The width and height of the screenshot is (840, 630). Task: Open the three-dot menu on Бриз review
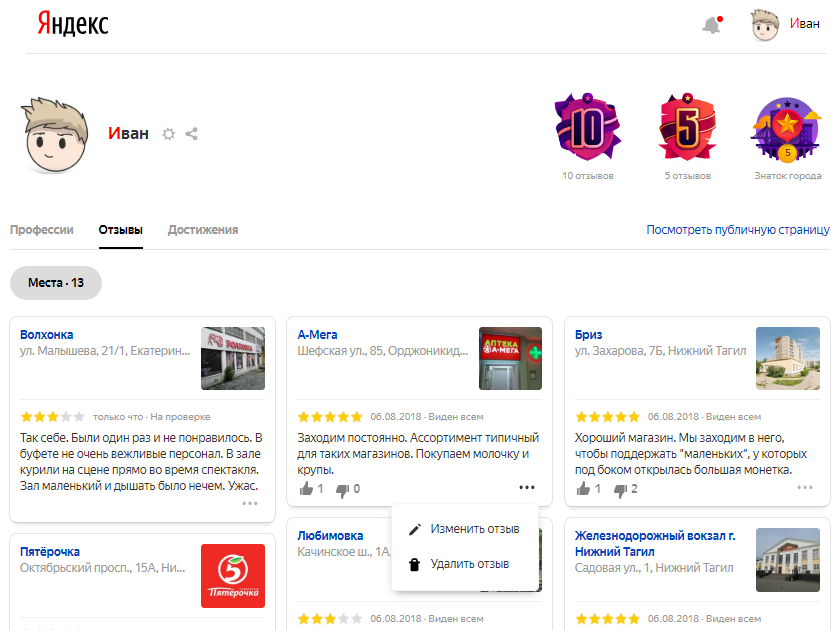pyautogui.click(x=805, y=488)
